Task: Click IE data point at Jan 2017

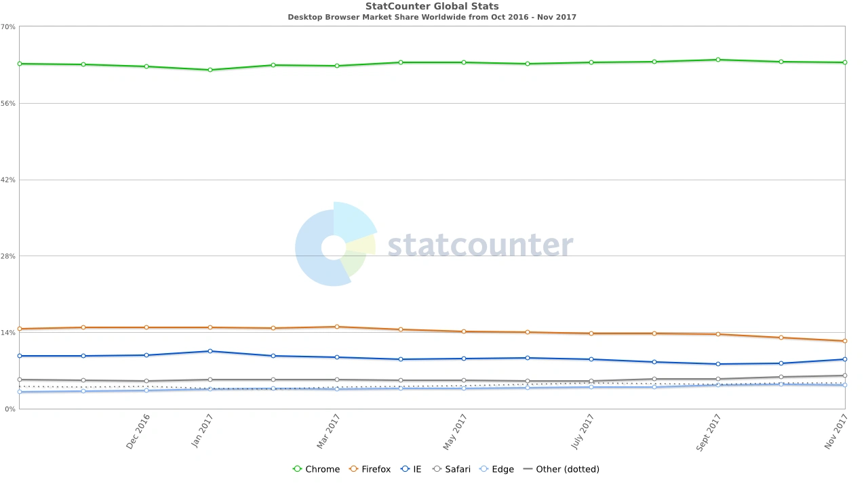Action: 210,351
